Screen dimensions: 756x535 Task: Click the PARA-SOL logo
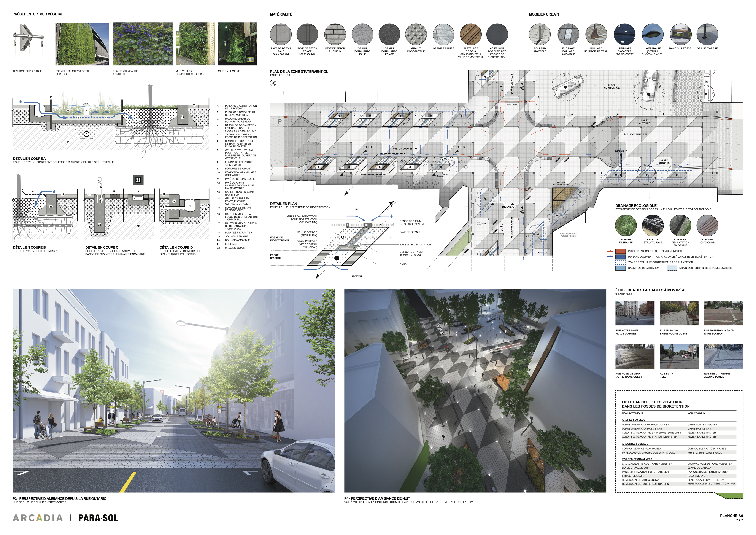98,518
